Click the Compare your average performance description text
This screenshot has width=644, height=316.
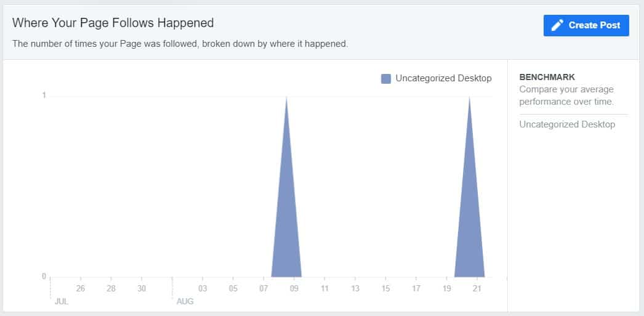coord(566,95)
